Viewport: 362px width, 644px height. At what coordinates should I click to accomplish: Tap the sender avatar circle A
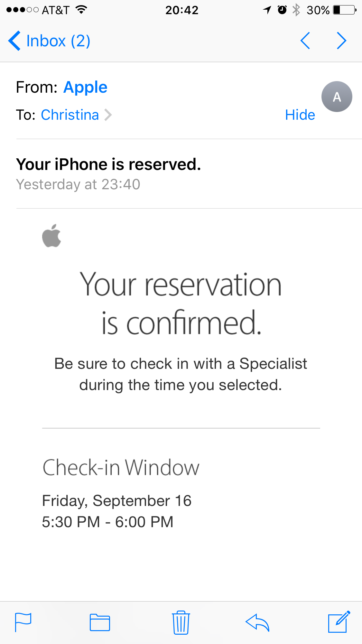click(337, 97)
